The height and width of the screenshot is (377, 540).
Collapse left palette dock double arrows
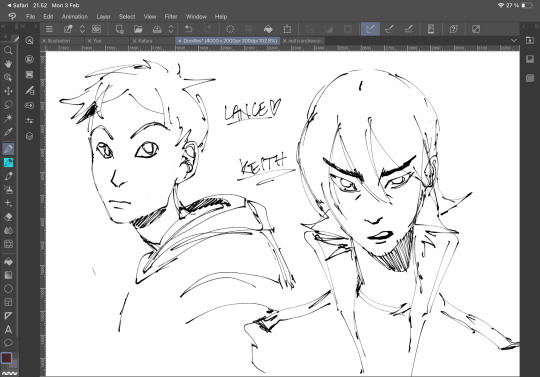pos(3,26)
